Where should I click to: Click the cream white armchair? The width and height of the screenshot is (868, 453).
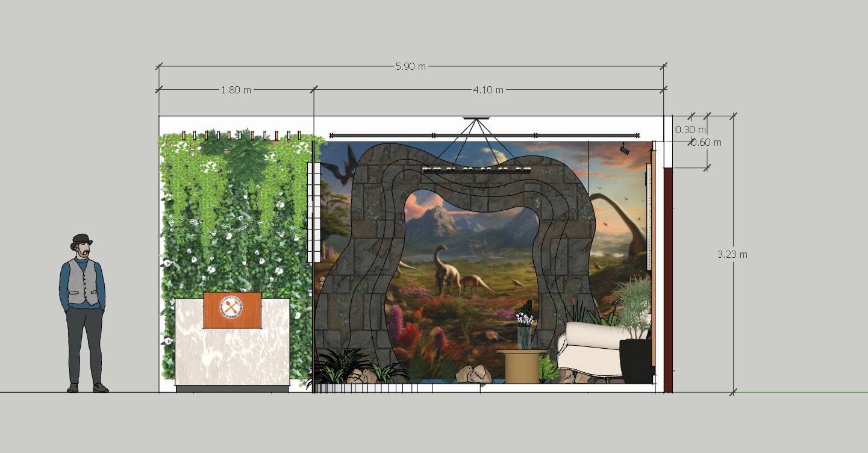tap(587, 349)
